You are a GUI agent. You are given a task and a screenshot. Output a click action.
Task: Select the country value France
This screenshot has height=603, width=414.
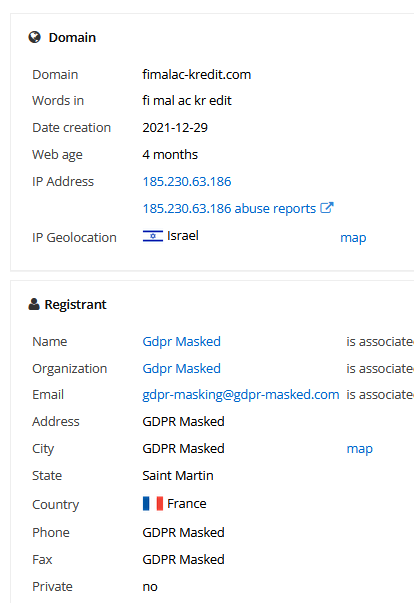click(187, 504)
